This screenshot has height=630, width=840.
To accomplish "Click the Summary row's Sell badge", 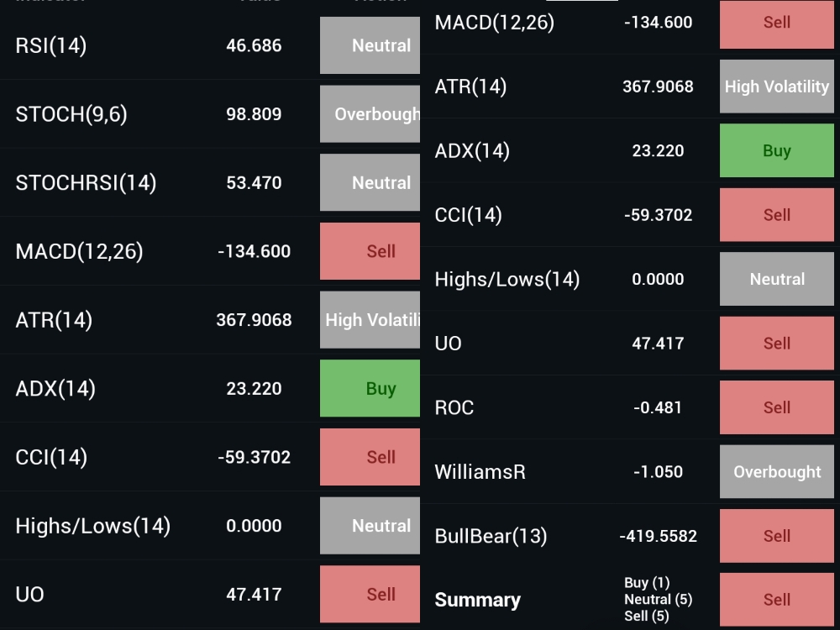I will point(776,600).
